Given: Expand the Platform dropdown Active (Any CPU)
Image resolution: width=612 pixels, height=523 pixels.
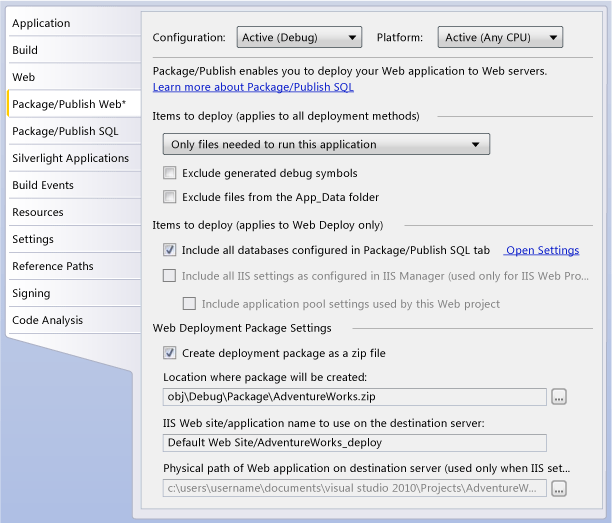Looking at the screenshot, I should click(500, 37).
